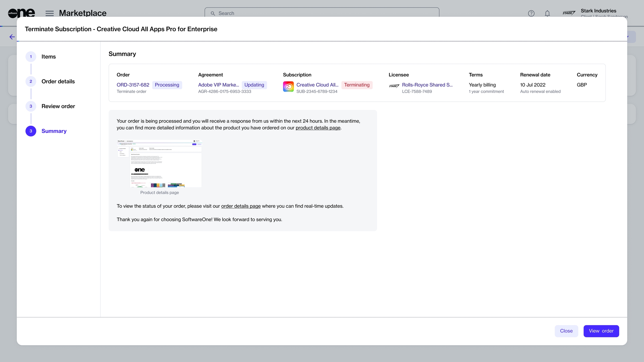Image resolution: width=644 pixels, height=362 pixels.
Task: Open Creative Cloud All subscription link
Action: click(317, 85)
